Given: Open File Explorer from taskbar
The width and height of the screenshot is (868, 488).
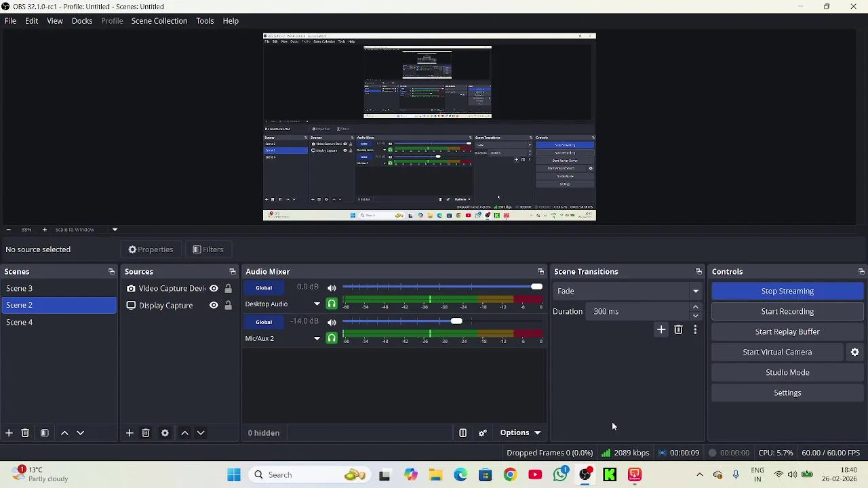Looking at the screenshot, I should point(435,474).
